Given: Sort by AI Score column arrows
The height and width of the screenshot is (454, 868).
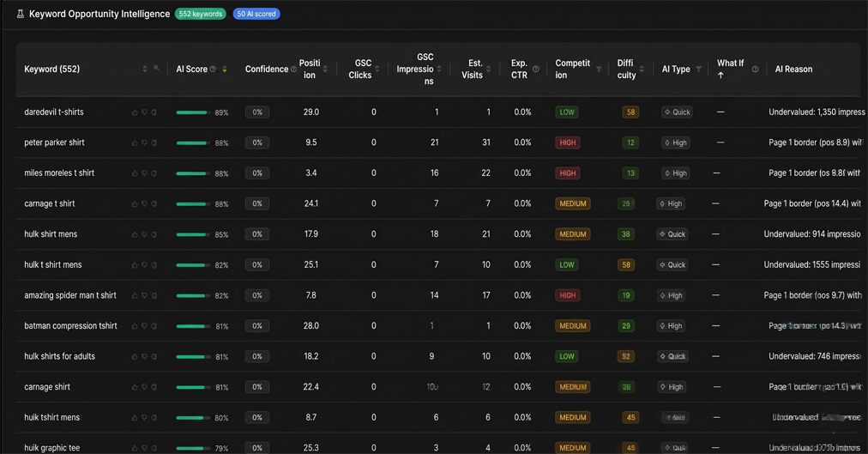Looking at the screenshot, I should click(x=225, y=70).
